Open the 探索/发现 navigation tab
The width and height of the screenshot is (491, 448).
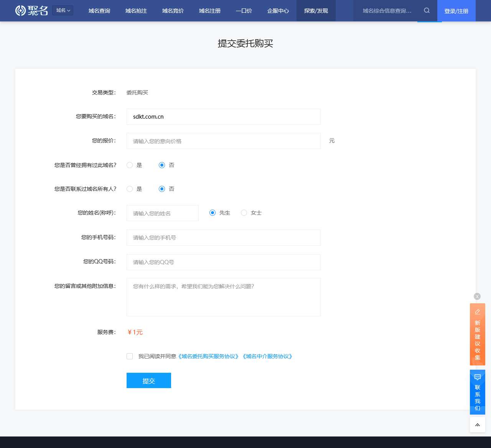click(x=316, y=11)
